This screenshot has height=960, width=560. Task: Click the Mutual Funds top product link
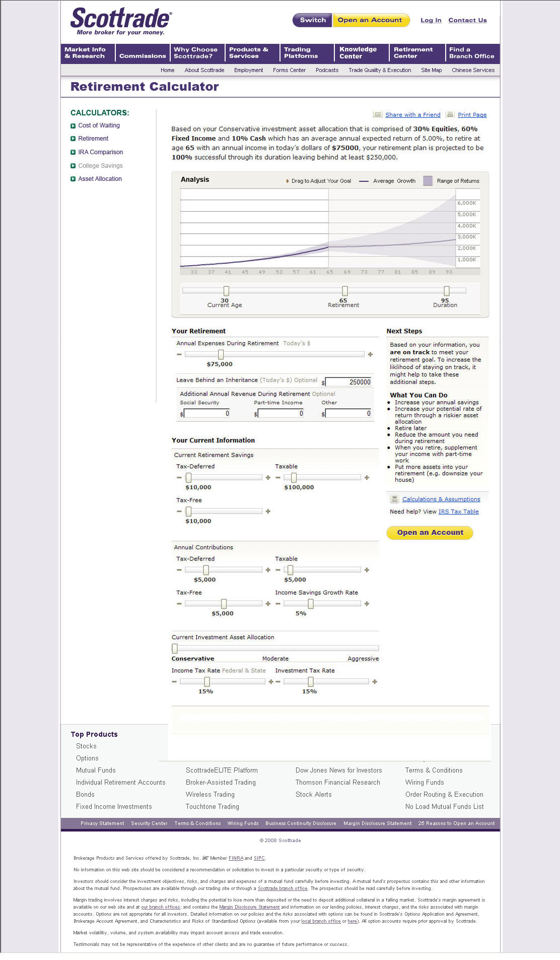click(x=96, y=770)
